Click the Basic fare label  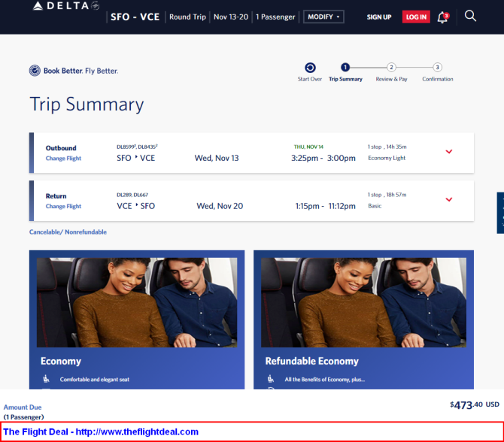(375, 206)
